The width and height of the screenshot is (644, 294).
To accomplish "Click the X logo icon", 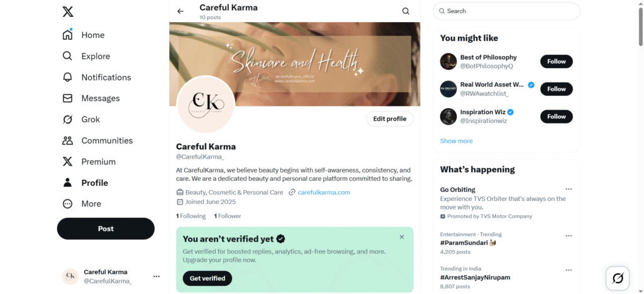I will click(68, 11).
